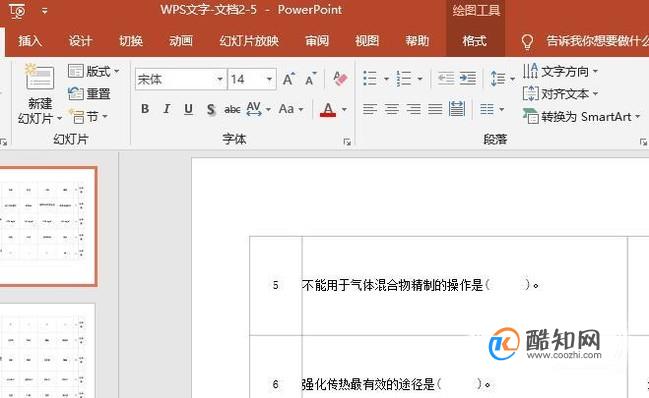Apply numbered list icon
Image resolution: width=649 pixels, height=398 pixels.
pos(404,78)
